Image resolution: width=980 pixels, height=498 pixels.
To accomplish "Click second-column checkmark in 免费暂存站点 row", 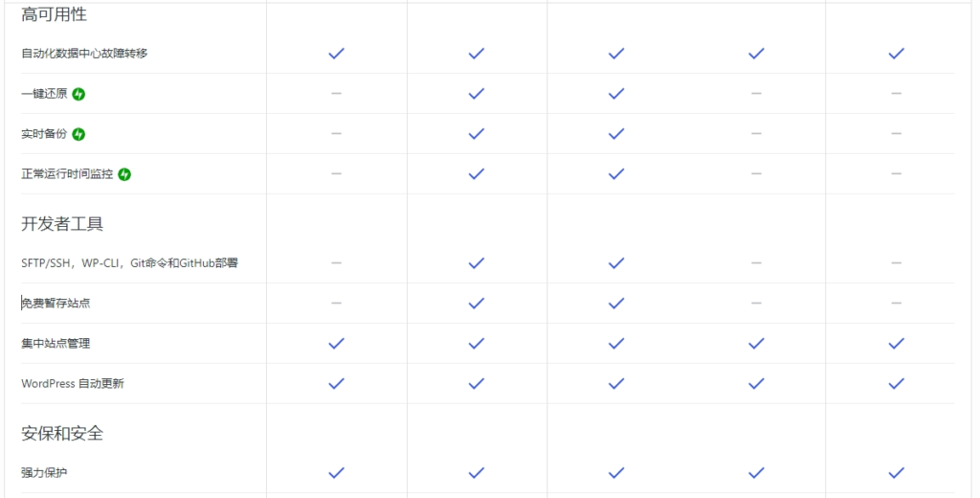I will click(x=477, y=303).
